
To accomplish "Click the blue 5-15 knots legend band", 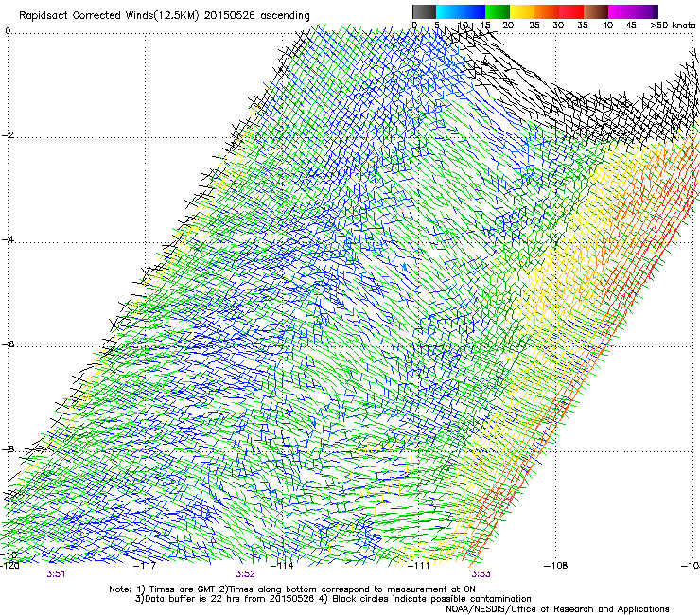I will click(x=461, y=11).
